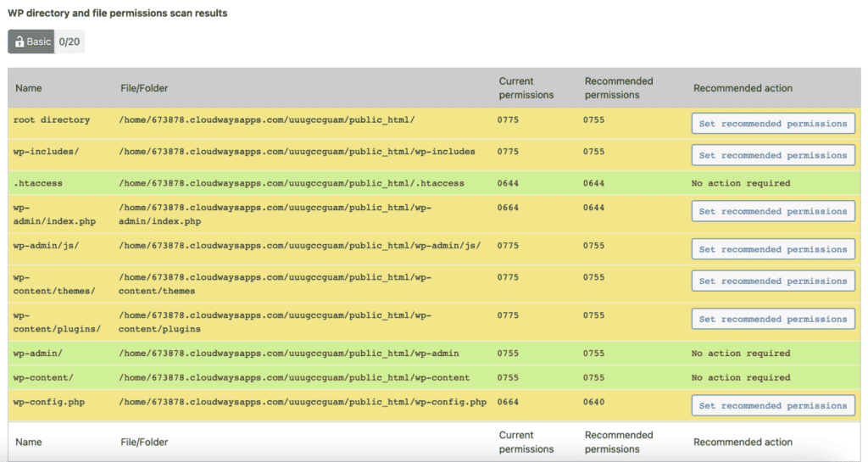The width and height of the screenshot is (868, 462).
Task: Click the wp-content/plugins folder path
Action: (275, 322)
